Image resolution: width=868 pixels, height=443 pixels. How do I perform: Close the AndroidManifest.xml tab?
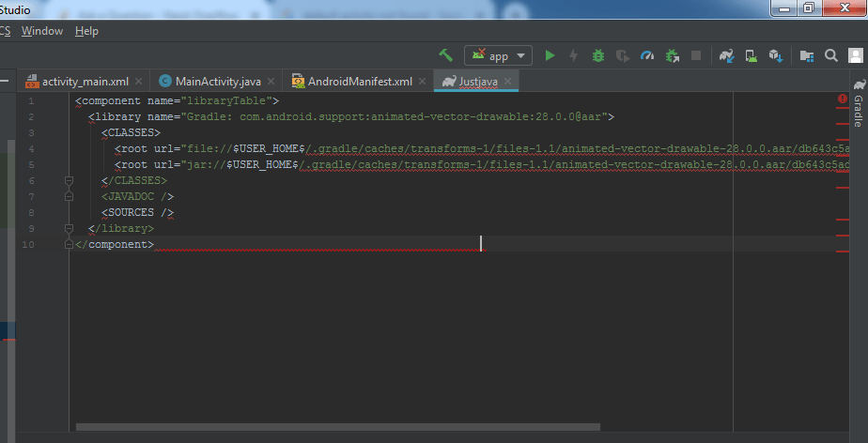422,82
